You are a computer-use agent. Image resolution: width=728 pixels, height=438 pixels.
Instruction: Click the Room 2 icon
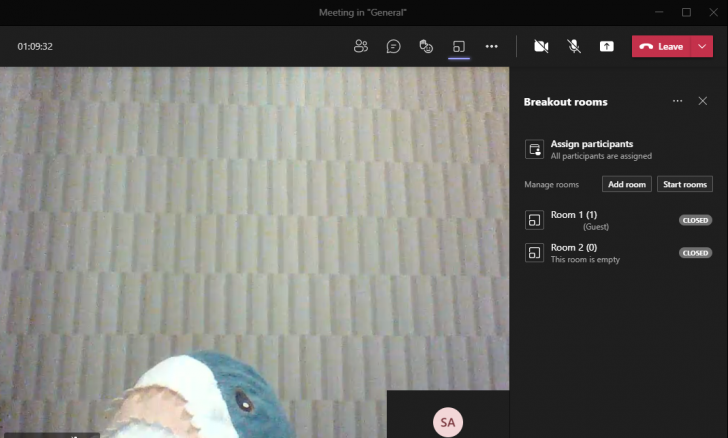click(x=534, y=253)
